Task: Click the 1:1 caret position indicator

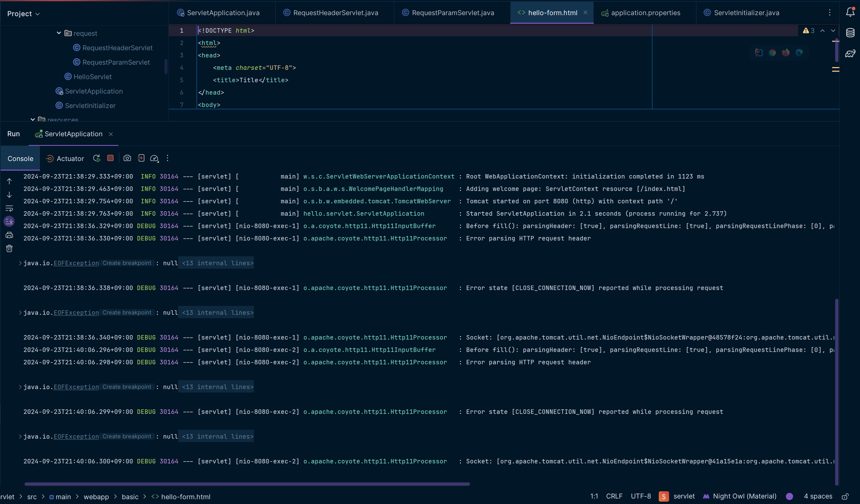Action: pyautogui.click(x=594, y=496)
